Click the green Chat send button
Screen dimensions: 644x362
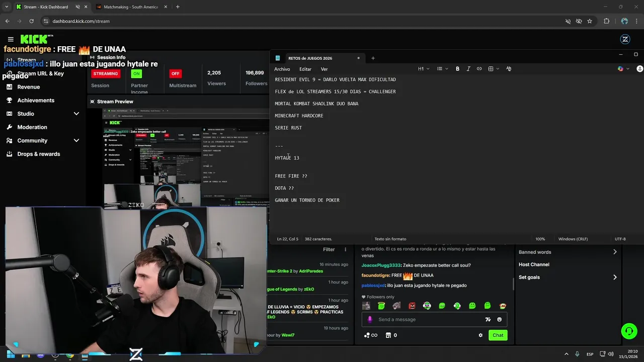pyautogui.click(x=498, y=335)
